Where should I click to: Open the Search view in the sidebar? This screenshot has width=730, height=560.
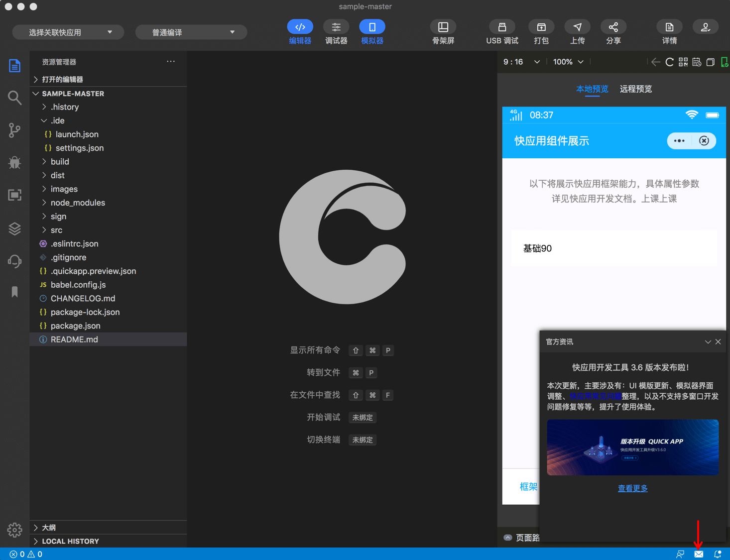pyautogui.click(x=14, y=98)
